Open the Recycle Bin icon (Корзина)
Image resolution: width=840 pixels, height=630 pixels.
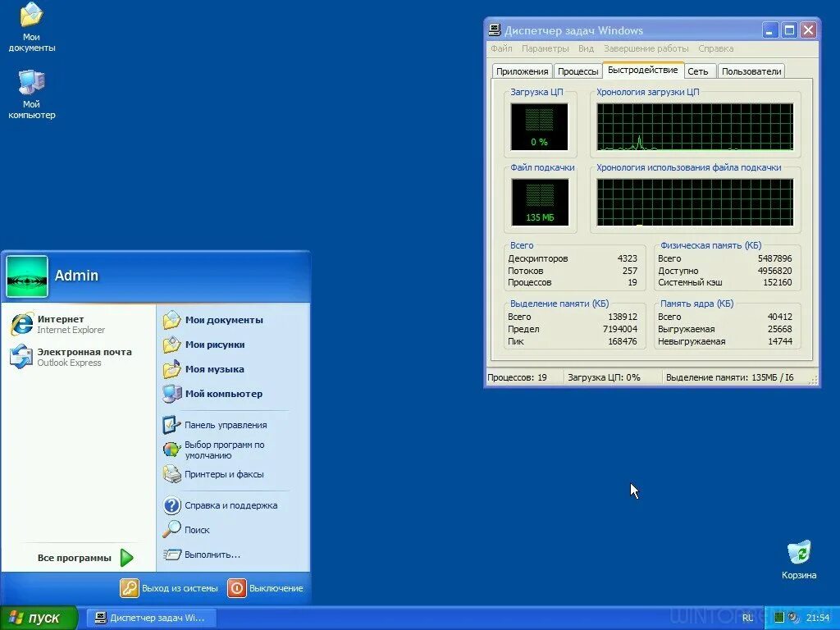coord(799,559)
